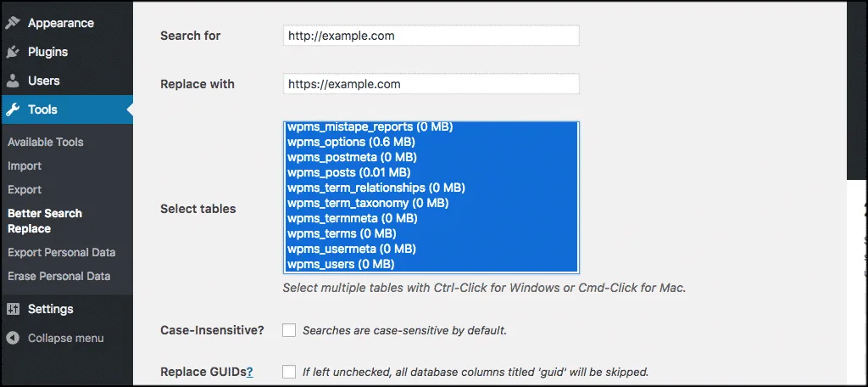Open the Replace GUIDs help link
Image resolution: width=868 pixels, height=387 pixels.
(250, 372)
